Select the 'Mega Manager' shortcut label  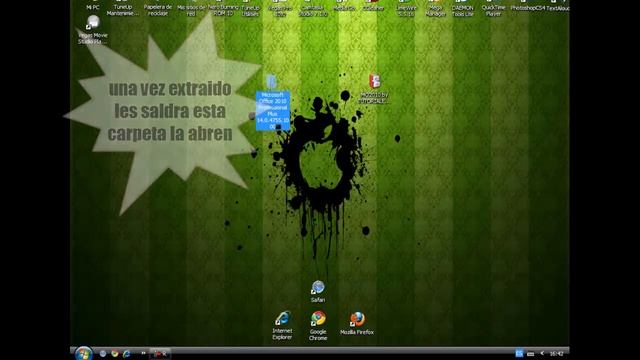435,11
